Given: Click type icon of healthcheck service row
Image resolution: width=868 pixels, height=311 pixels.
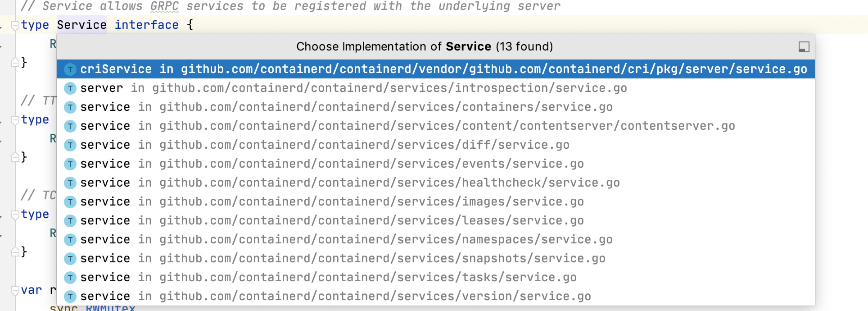Looking at the screenshot, I should tap(70, 183).
